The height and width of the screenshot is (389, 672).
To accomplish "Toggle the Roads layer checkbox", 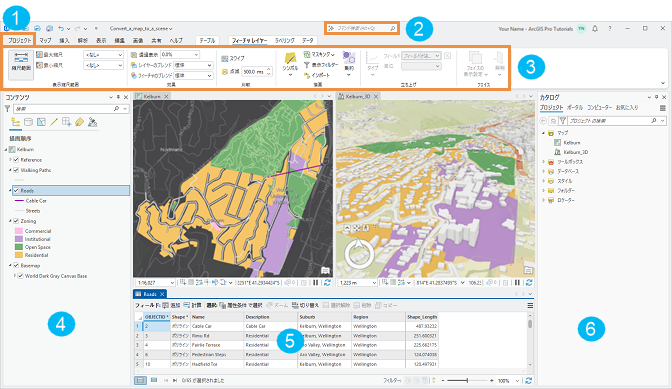I will click(x=16, y=191).
